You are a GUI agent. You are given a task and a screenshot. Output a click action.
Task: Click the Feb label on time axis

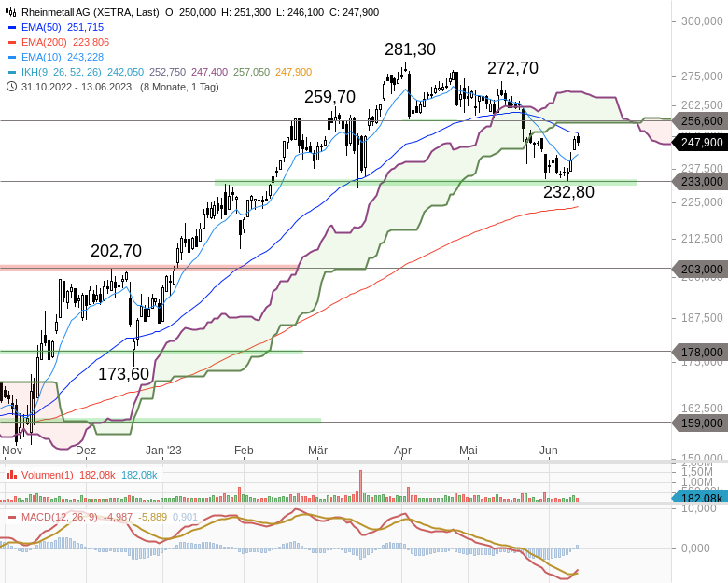pos(244,451)
